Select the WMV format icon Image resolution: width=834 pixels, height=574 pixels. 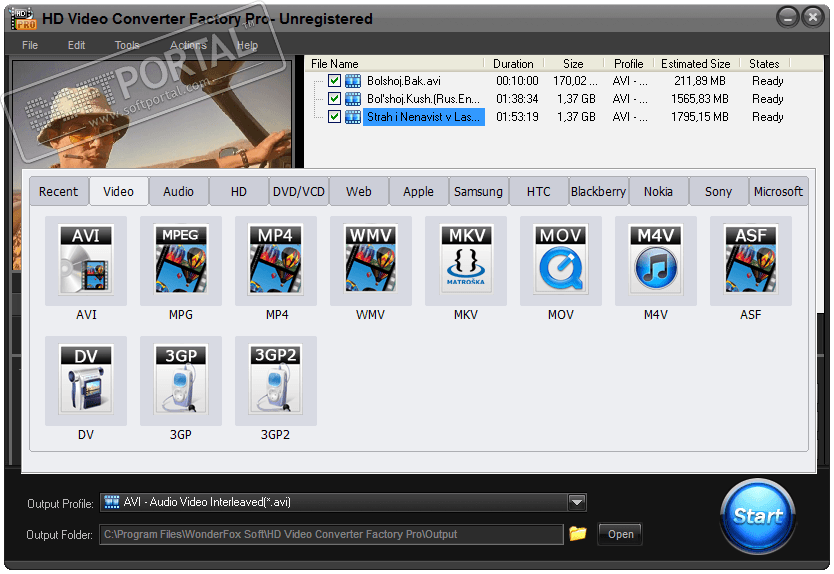tap(371, 260)
